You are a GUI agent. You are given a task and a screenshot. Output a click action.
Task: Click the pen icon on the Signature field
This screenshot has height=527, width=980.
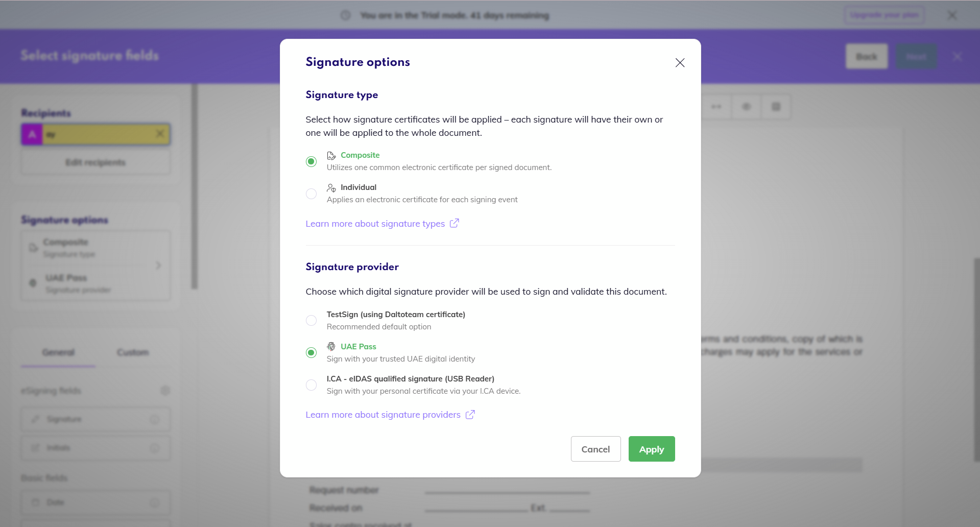pos(35,419)
